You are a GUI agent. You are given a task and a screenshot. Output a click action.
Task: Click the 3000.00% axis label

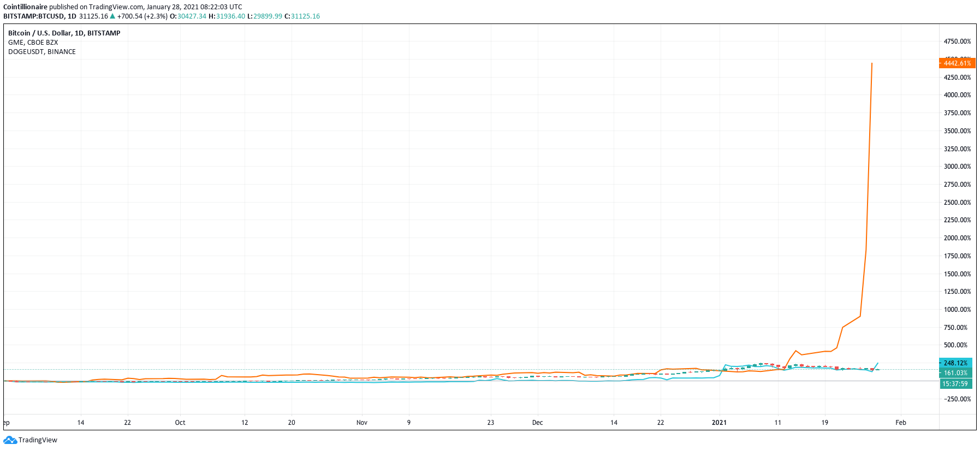958,167
